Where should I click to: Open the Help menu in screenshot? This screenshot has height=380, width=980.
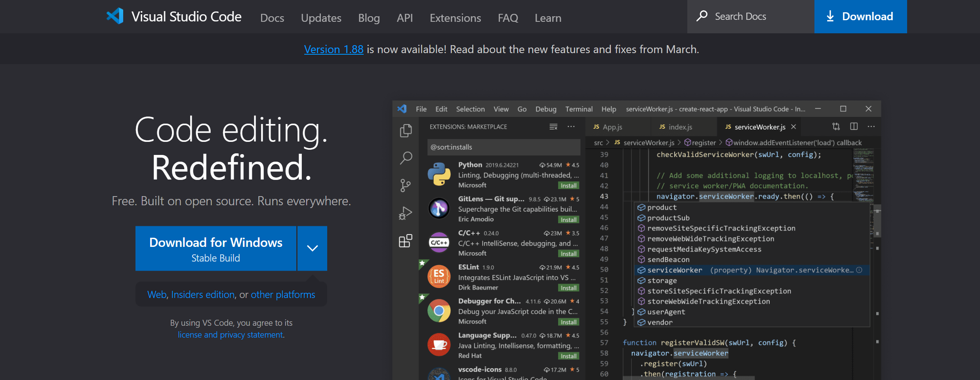pos(609,109)
